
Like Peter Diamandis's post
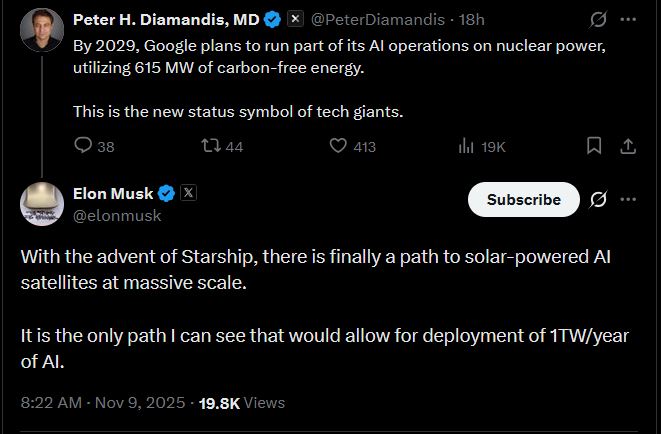pos(339,146)
